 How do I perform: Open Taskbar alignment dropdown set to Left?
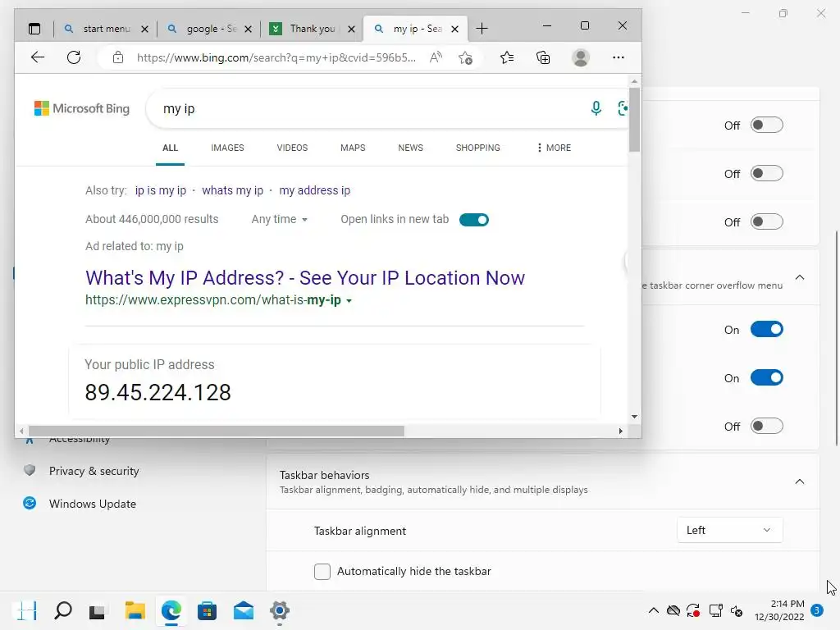pos(729,530)
